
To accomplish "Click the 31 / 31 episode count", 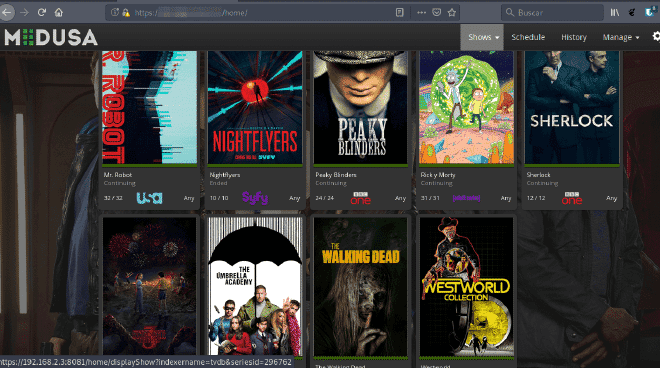I will pyautogui.click(x=430, y=198).
